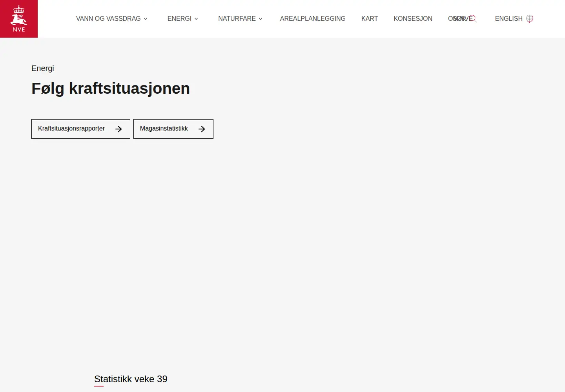Open the Kraftsituasjonsrapporter button
The width and height of the screenshot is (565, 392).
(x=81, y=129)
